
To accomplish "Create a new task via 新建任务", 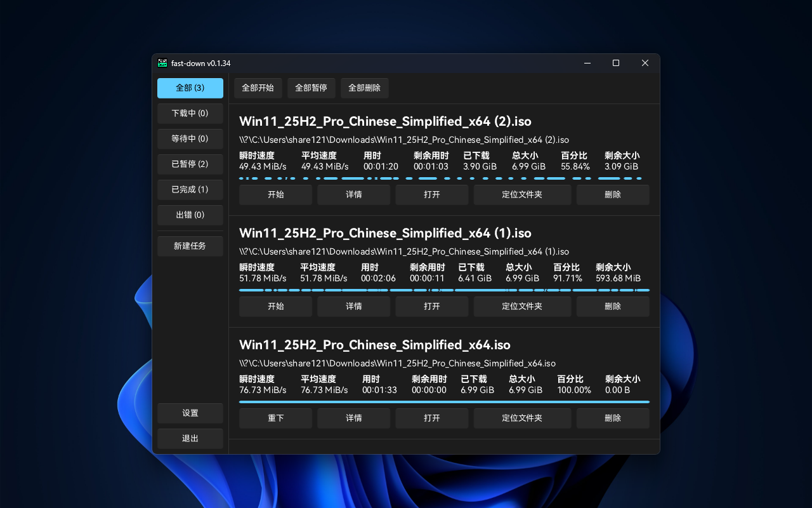I will [190, 246].
